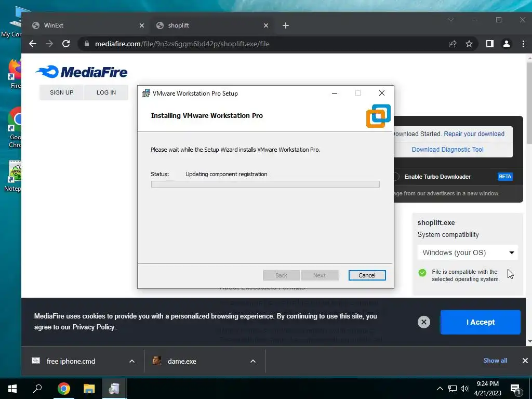Click Chrome's forward navigation arrow
This screenshot has width=532, height=399.
(x=49, y=44)
